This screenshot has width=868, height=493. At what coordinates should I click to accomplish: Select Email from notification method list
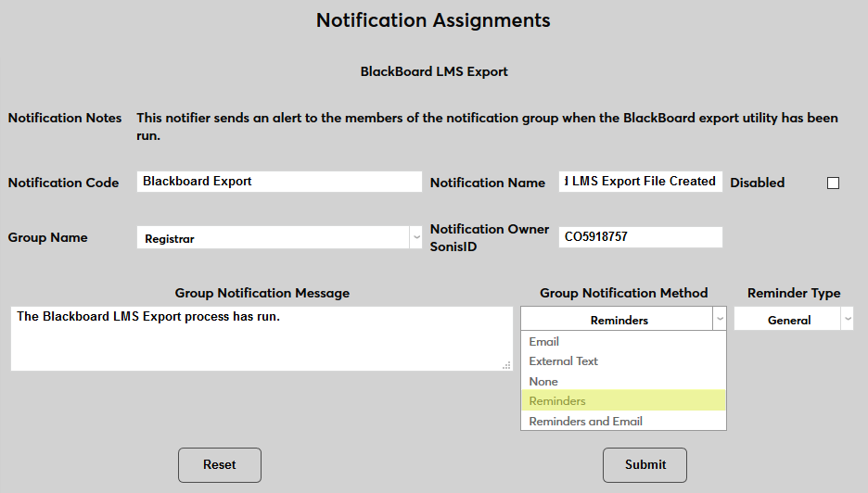pyautogui.click(x=623, y=341)
